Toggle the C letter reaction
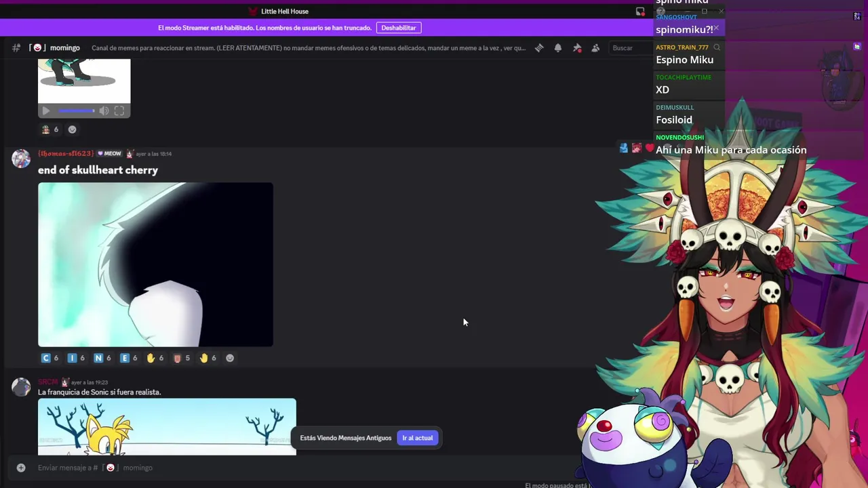 (51, 358)
